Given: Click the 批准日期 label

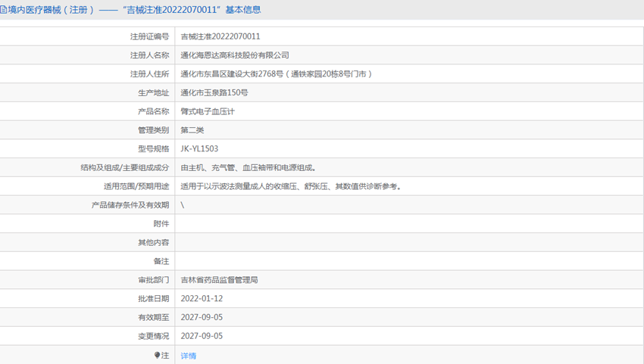Looking at the screenshot, I should (x=154, y=298).
